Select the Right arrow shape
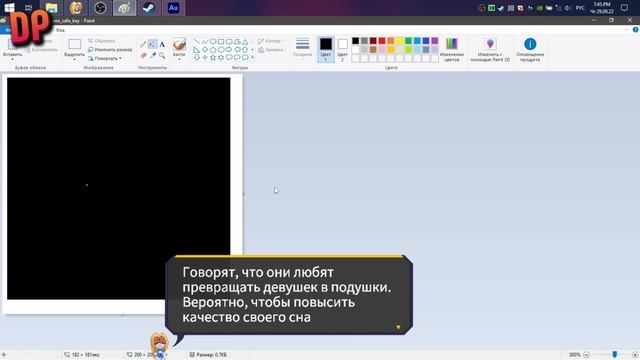Viewport: 640px width, 360px height. pos(229,49)
